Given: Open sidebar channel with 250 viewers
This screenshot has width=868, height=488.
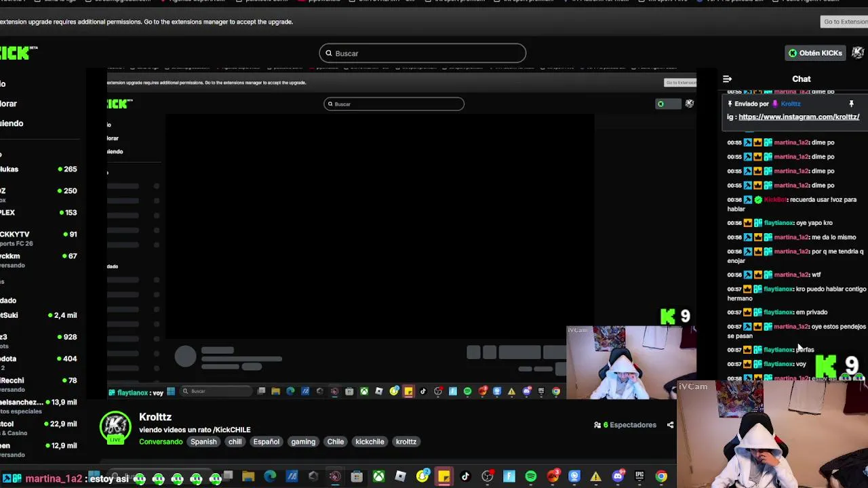Looking at the screenshot, I should (x=39, y=195).
